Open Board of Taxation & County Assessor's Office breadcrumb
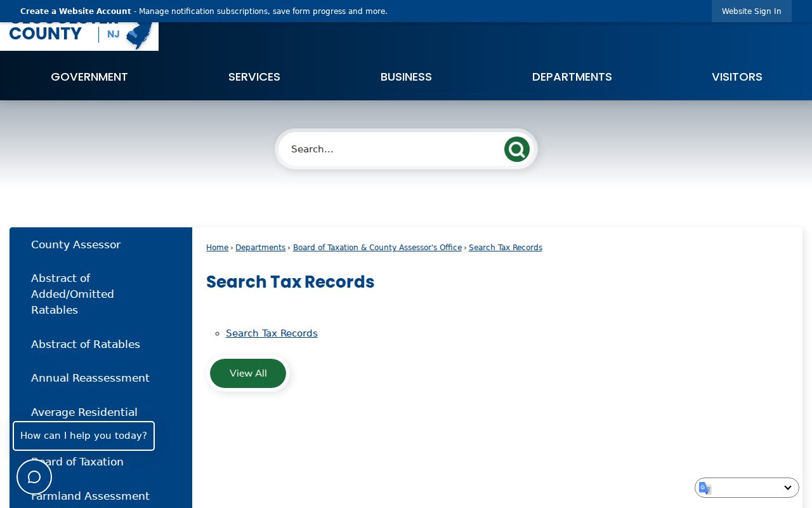The width and height of the screenshot is (812, 508). tap(377, 248)
